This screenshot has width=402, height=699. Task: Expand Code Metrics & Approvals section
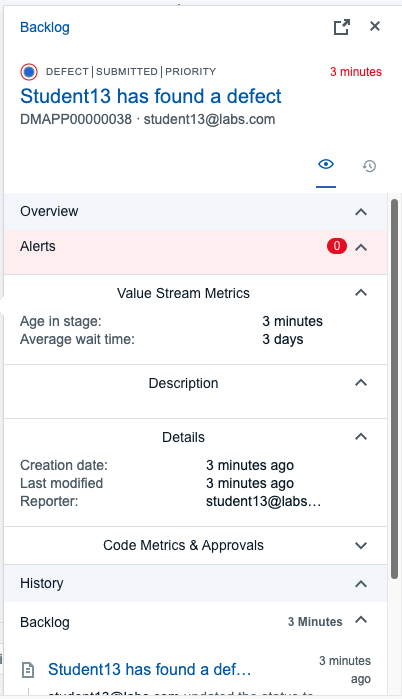(x=361, y=545)
